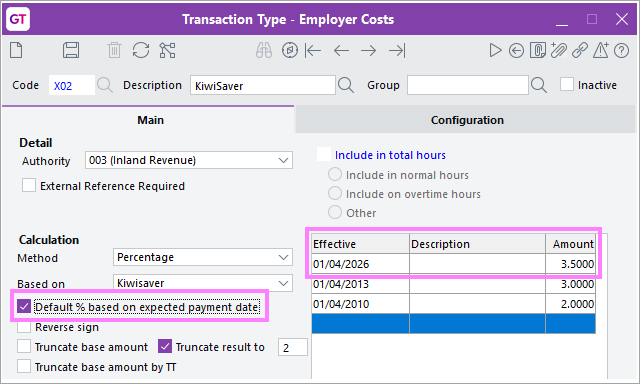Enable Reverse sign checkbox
The image size is (640, 384).
pyautogui.click(x=24, y=326)
